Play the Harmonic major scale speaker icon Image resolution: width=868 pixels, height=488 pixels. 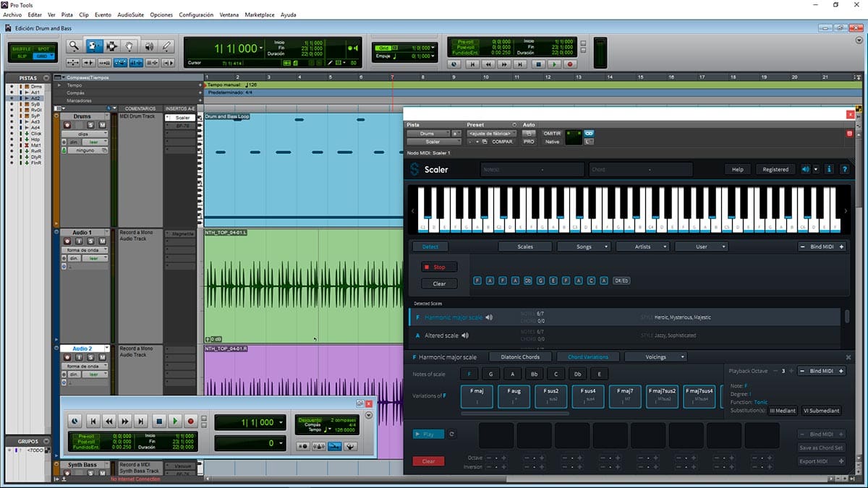(x=490, y=317)
